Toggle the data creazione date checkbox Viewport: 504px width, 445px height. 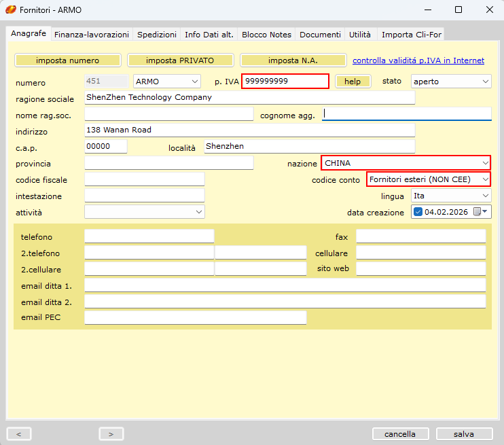coord(418,212)
